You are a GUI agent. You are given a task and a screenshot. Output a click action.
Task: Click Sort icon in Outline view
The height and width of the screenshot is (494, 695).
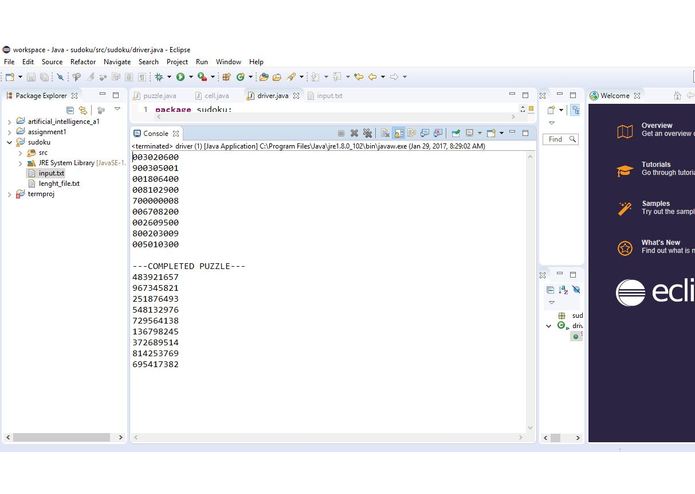tap(563, 290)
